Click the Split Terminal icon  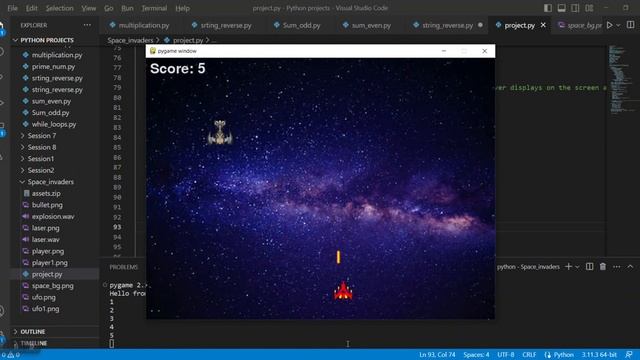tap(589, 267)
